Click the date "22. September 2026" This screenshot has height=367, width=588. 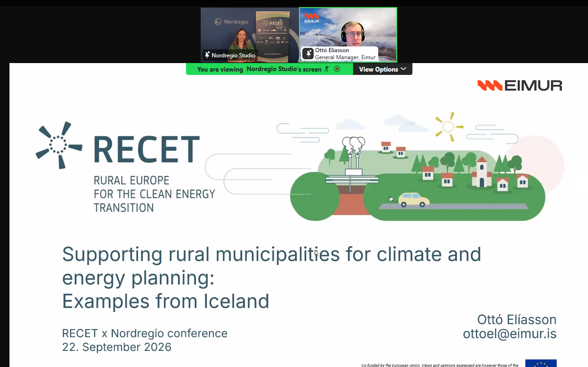click(117, 347)
